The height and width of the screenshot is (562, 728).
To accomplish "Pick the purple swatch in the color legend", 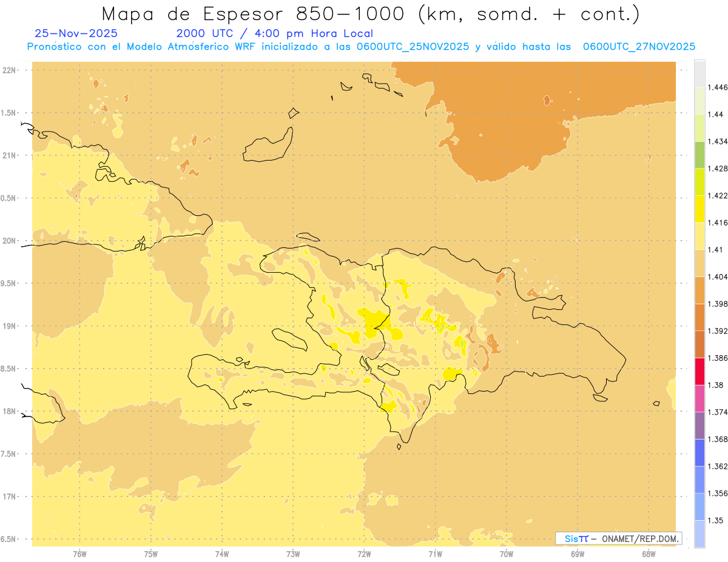I will coord(699,425).
